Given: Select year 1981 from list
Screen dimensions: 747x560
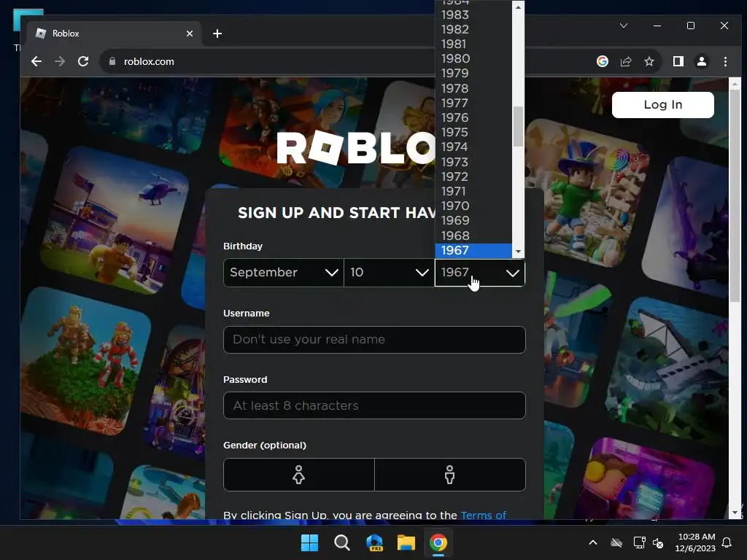Looking at the screenshot, I should click(x=473, y=44).
